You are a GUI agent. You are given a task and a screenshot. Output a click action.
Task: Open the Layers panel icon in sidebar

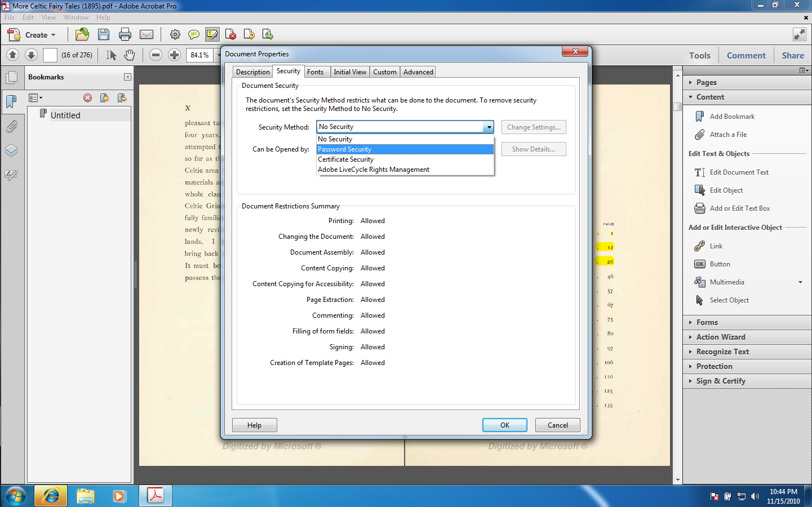[11, 150]
